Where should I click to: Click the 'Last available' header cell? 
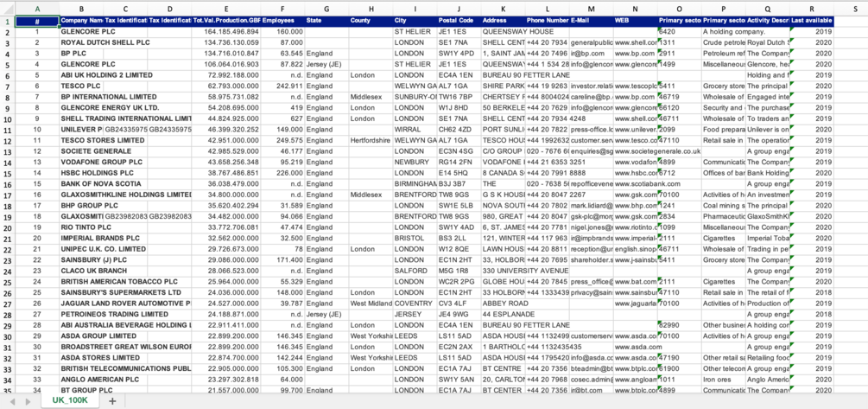coord(812,21)
